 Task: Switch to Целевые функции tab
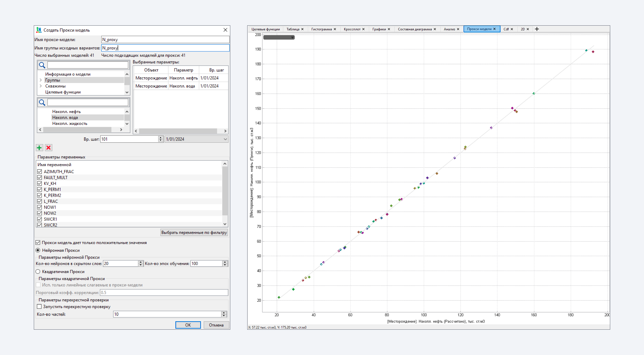[265, 29]
